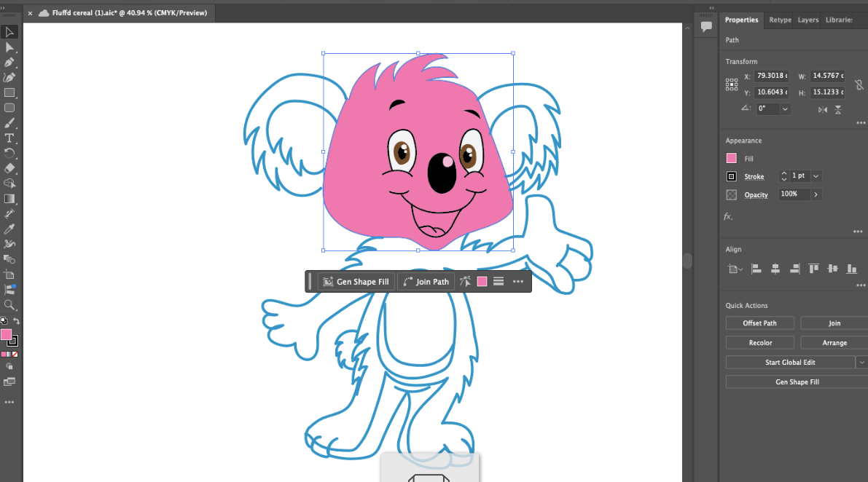Flip selection horizontally in Transform

pyautogui.click(x=823, y=109)
